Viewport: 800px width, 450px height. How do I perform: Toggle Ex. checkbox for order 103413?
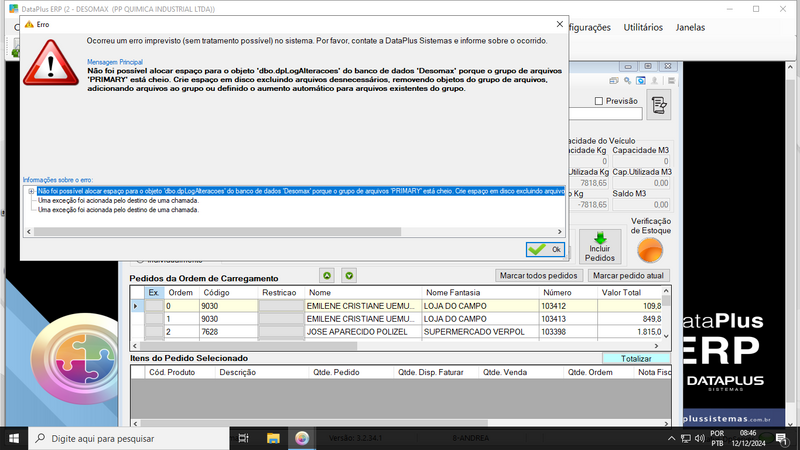[x=154, y=319]
